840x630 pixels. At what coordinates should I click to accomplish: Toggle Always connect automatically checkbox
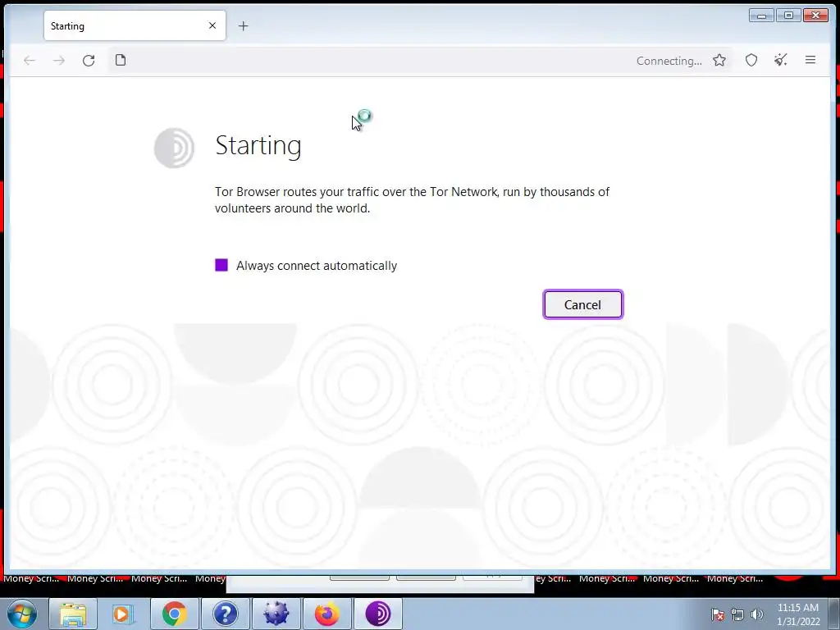221,265
